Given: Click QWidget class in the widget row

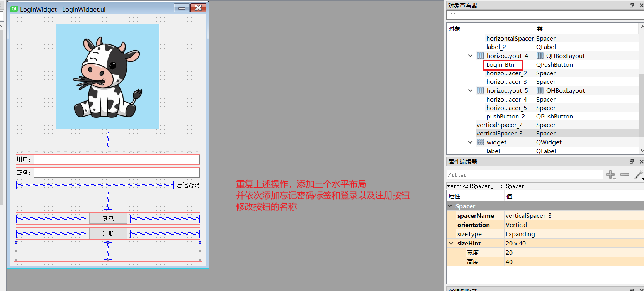Looking at the screenshot, I should click(x=549, y=142).
